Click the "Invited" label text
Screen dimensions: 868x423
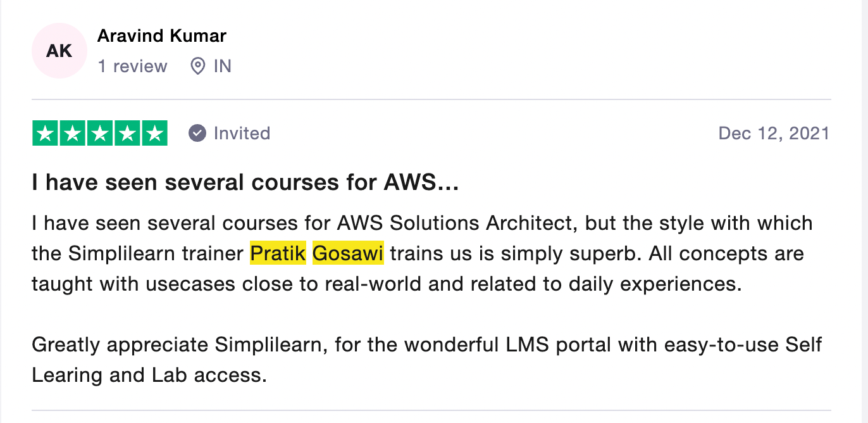(242, 133)
